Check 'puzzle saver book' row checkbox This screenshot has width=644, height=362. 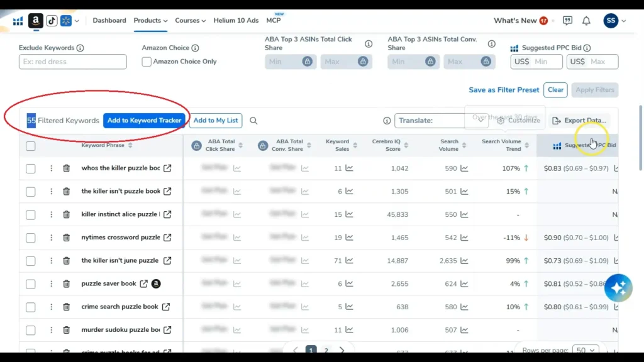[x=30, y=283]
